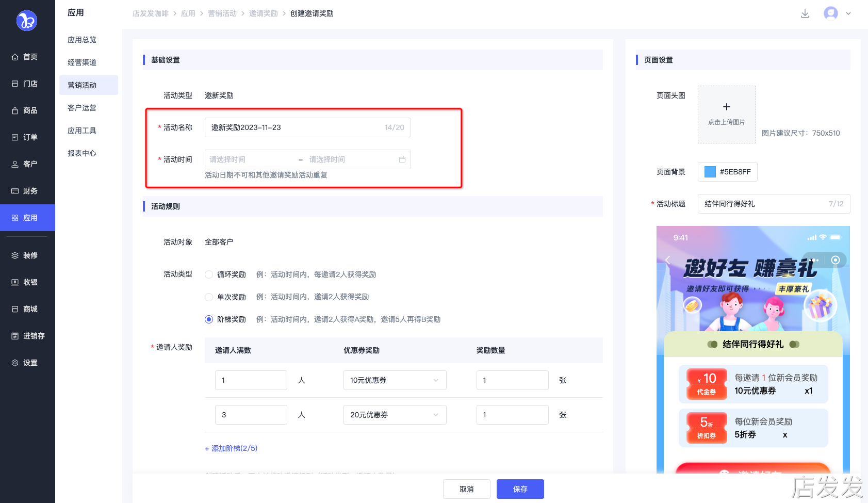Tap the back arrow in phone preview

tap(668, 260)
